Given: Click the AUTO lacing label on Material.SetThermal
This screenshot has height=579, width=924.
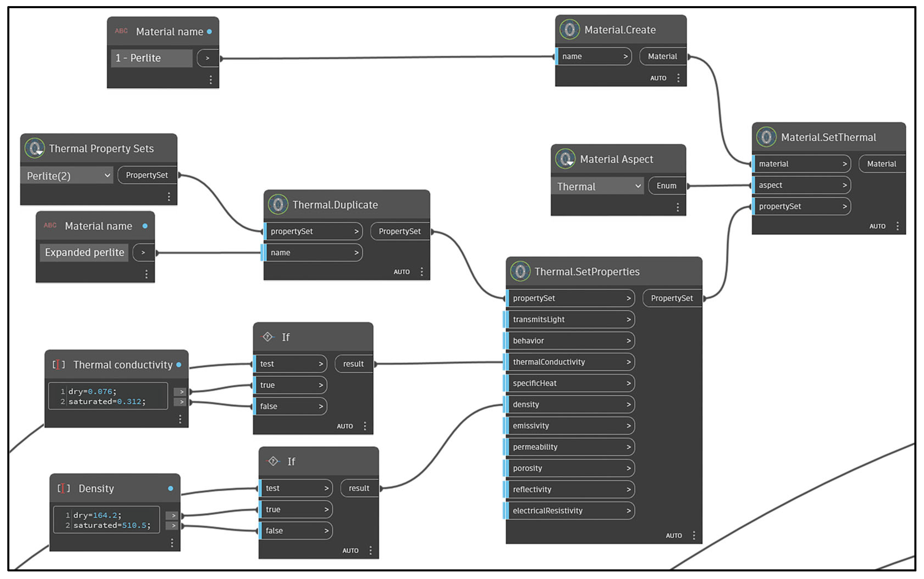Looking at the screenshot, I should click(877, 226).
